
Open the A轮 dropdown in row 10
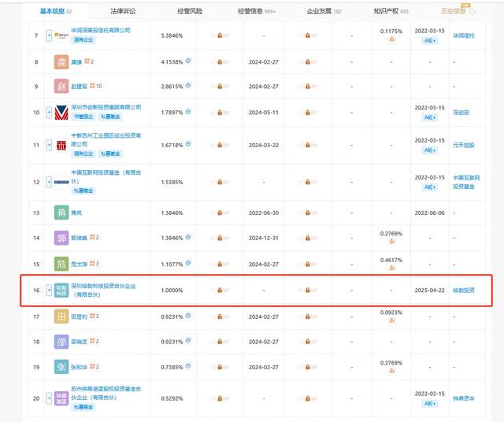(x=430, y=117)
